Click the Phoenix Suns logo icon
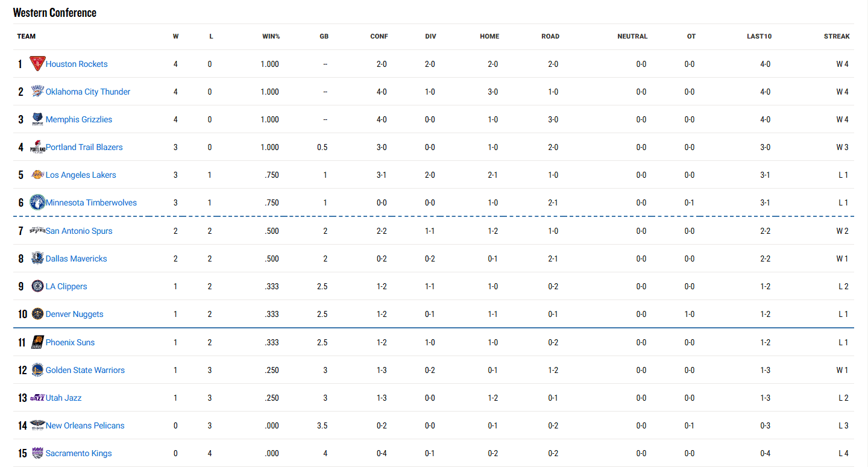Screen dimensions: 868x467 tap(37, 342)
